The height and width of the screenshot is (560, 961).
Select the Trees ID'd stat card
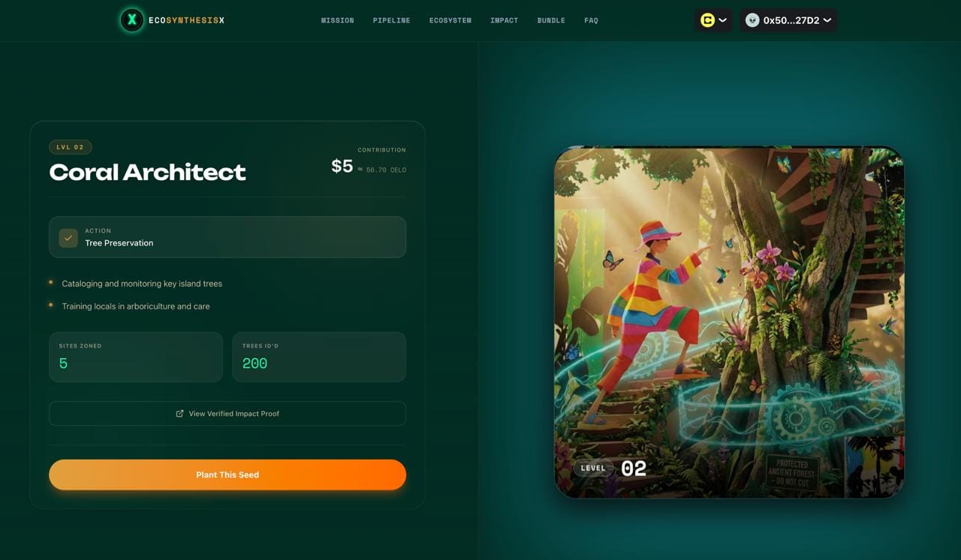click(319, 357)
